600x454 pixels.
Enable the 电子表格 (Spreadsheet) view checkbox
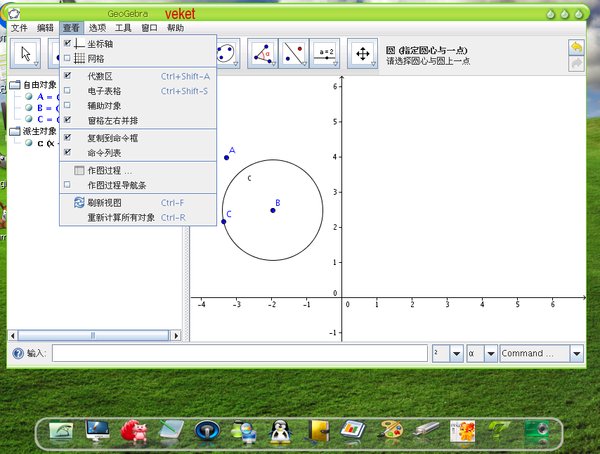click(x=67, y=90)
